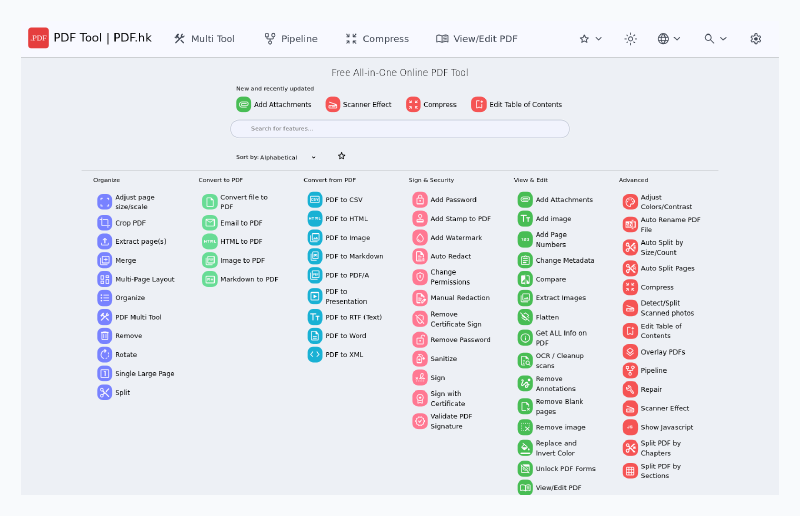
Task: Expand the favorites star dropdown in navbar
Action: [591, 39]
